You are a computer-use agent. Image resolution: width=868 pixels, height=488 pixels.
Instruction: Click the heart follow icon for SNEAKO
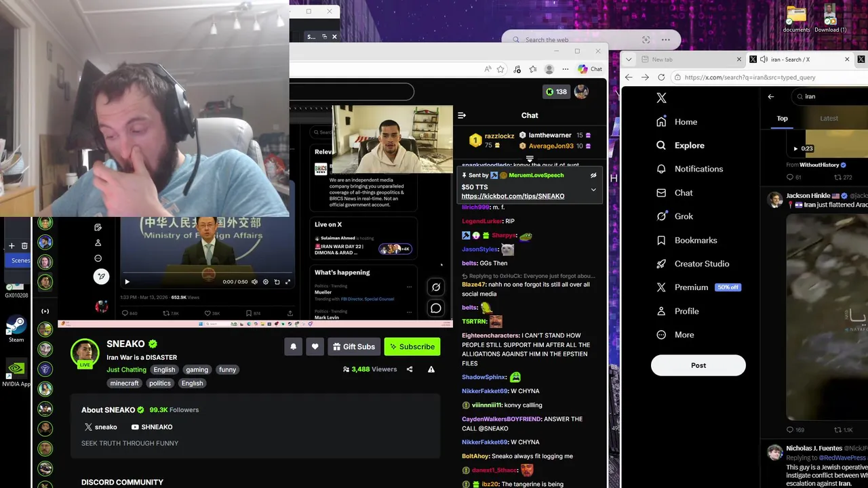point(315,346)
